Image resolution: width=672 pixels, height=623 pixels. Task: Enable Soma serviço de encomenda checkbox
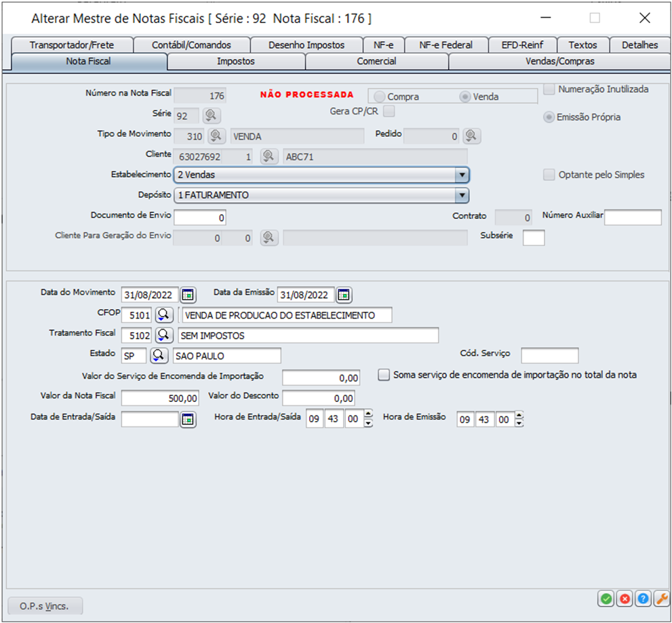click(x=384, y=375)
